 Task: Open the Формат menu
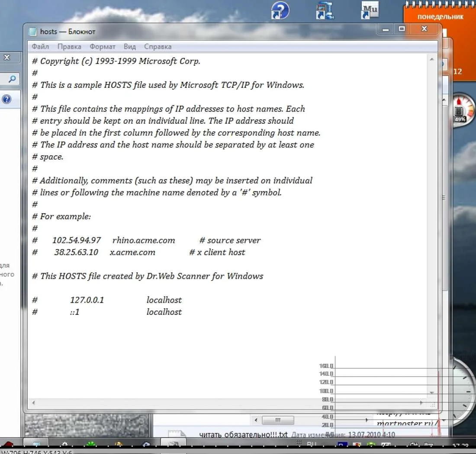102,47
